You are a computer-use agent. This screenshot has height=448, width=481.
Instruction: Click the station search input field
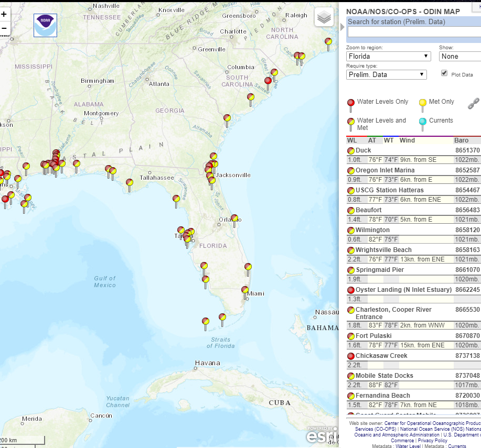[414, 32]
